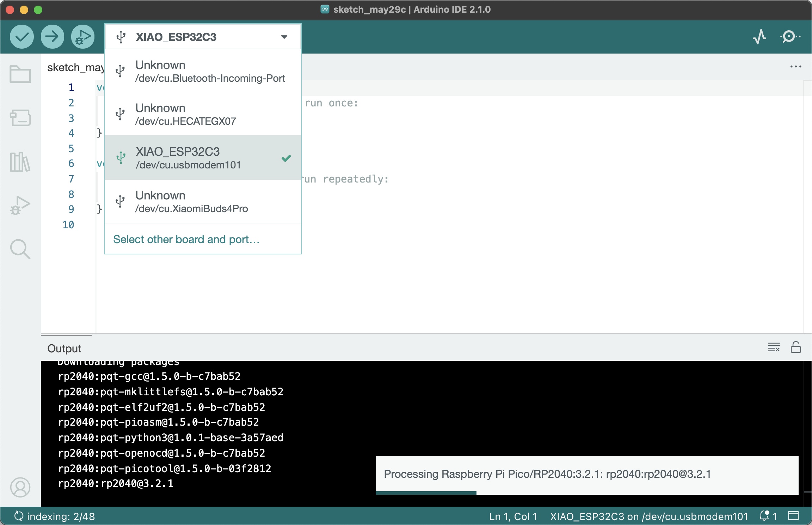812x525 pixels.
Task: Open the Serial Monitor
Action: pos(790,37)
